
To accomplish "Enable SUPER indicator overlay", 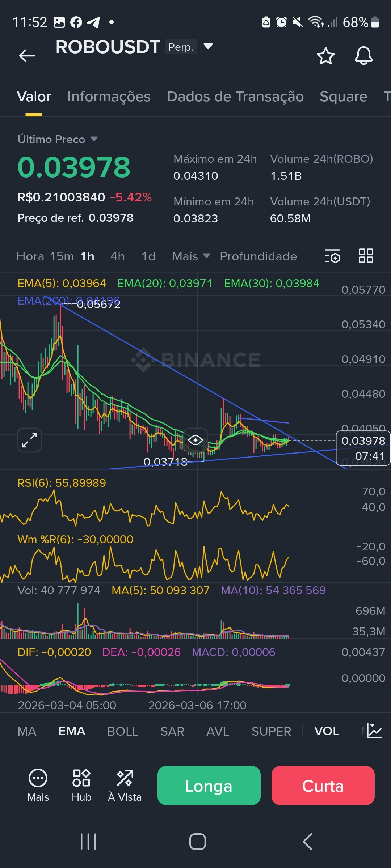I will coord(271,731).
